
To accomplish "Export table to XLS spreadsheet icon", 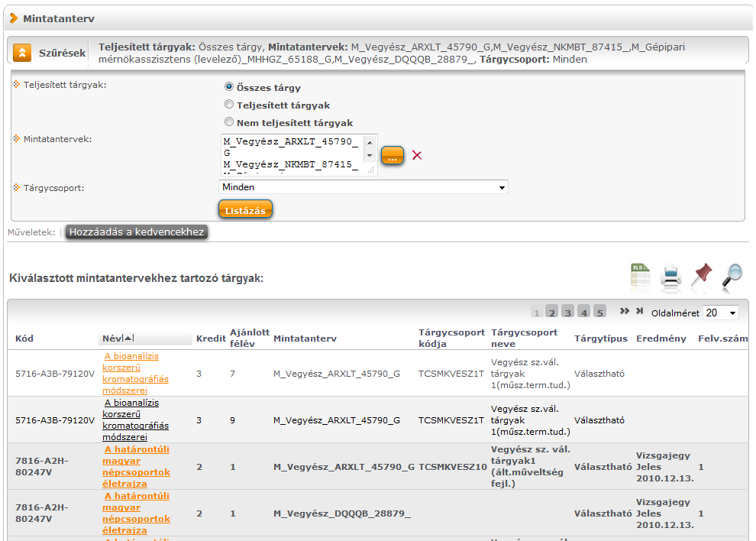I will point(640,277).
